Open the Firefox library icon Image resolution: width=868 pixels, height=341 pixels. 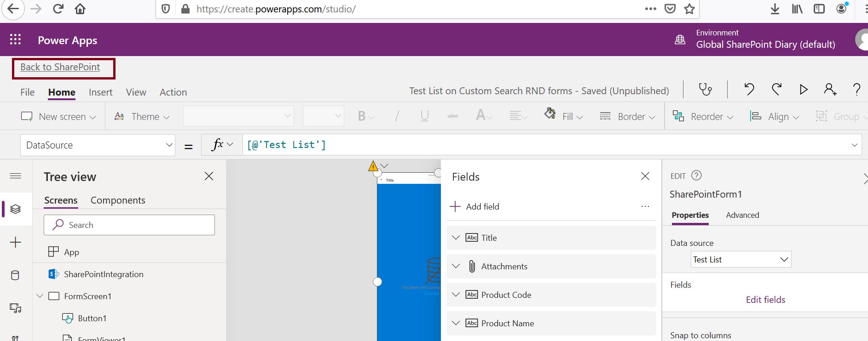797,9
